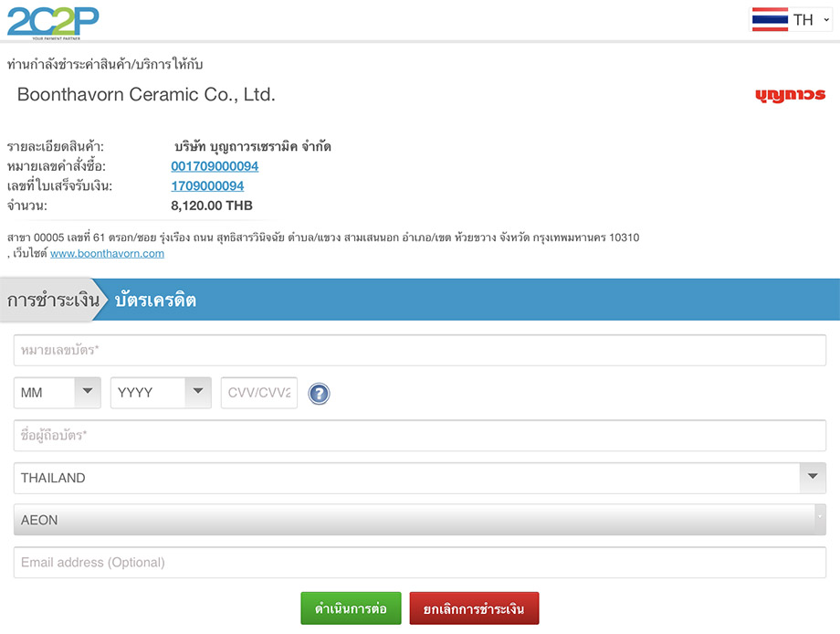Open the TH language selector
Viewport: 840px width, 634px height.
811,19
